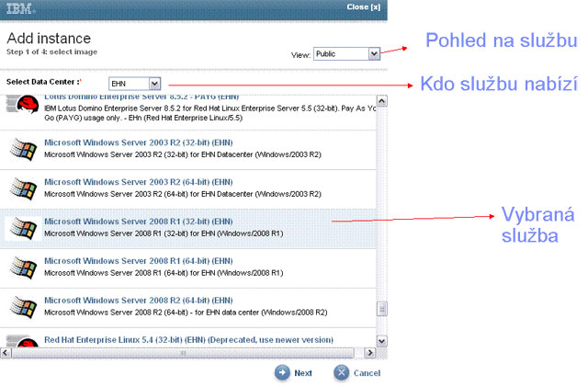
Task: Click the IBM logo in header
Action: (20, 8)
